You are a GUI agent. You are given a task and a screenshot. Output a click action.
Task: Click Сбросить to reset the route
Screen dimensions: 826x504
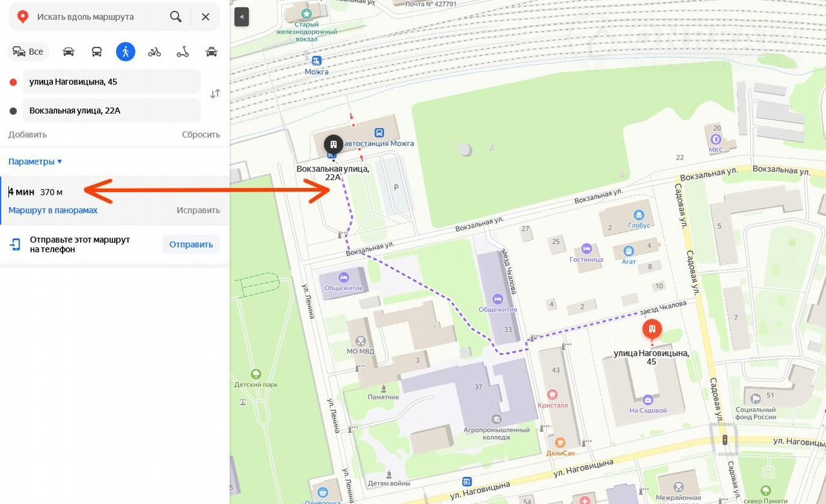[201, 135]
